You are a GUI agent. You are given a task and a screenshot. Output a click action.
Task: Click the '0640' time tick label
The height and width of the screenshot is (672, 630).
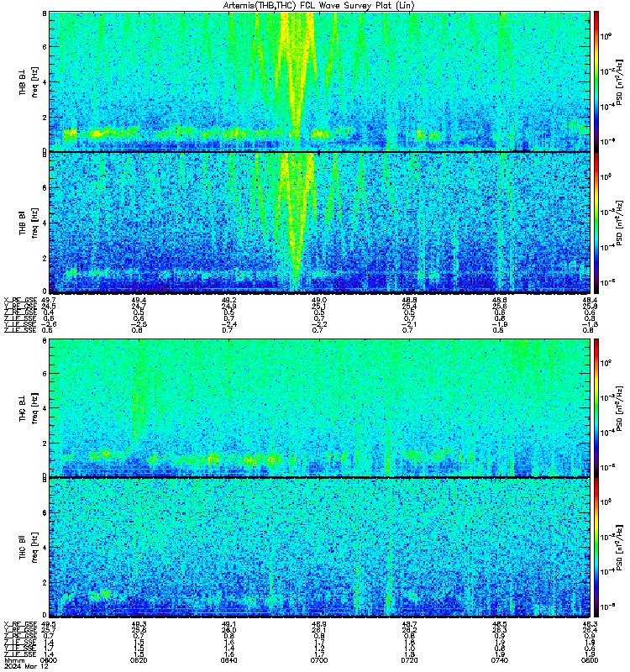pos(228,660)
